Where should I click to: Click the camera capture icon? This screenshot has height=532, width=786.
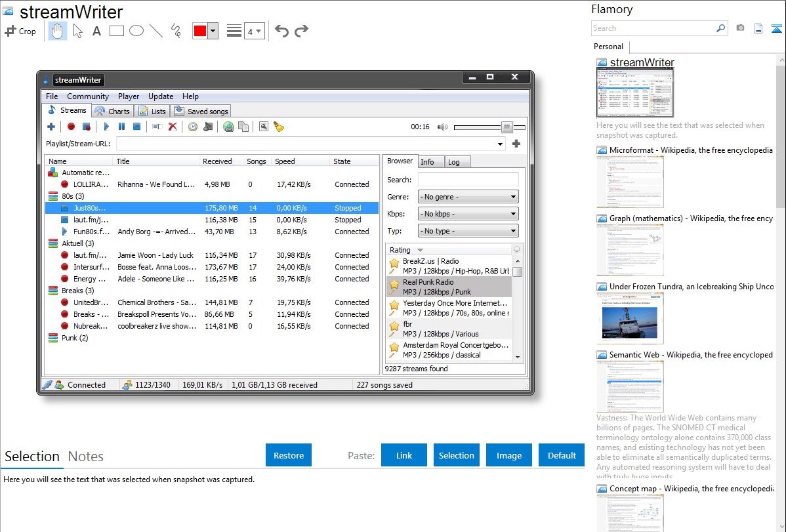(x=740, y=28)
